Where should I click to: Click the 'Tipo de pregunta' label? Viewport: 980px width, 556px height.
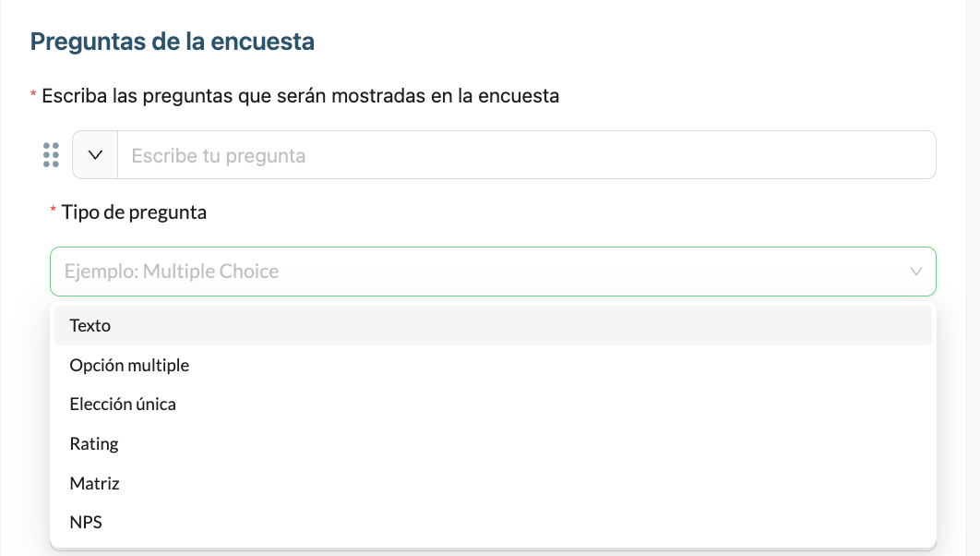click(134, 212)
